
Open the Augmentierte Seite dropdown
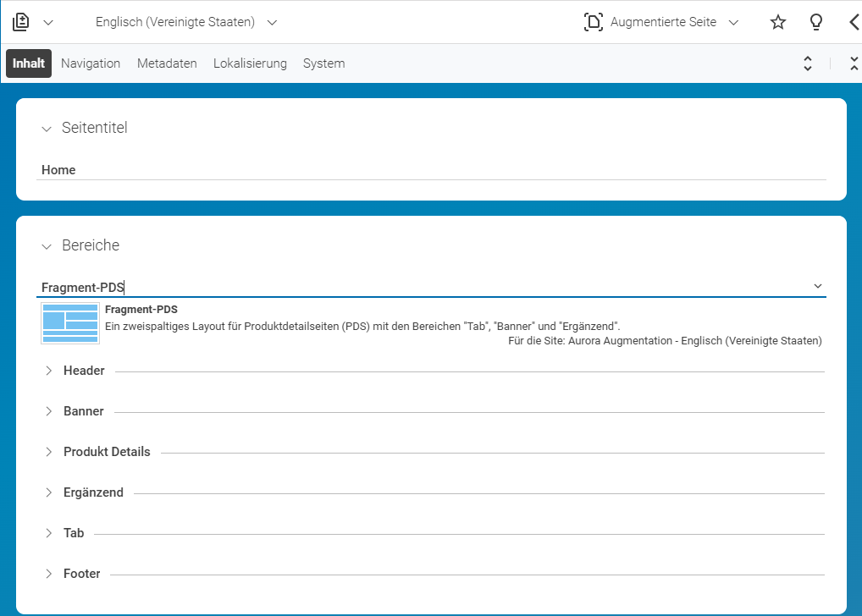click(733, 23)
